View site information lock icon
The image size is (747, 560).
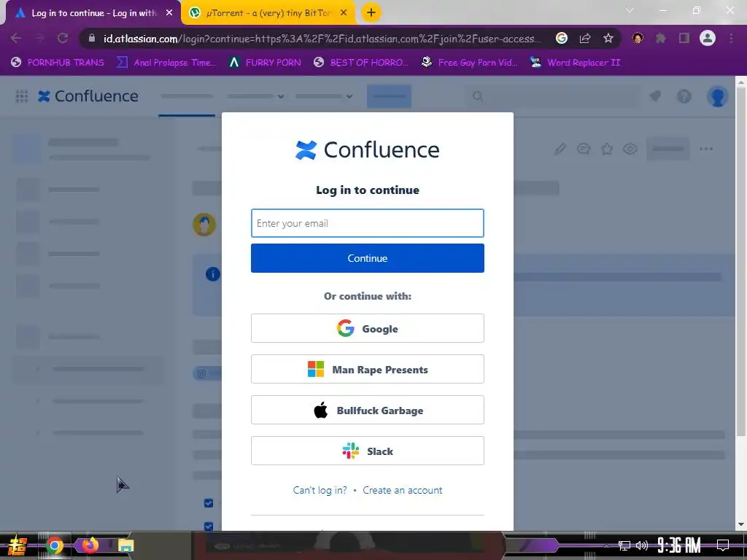(92, 38)
